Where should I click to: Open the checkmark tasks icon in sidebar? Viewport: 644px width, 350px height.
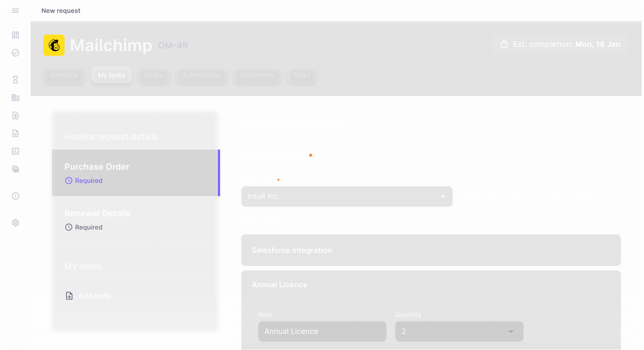point(15,53)
